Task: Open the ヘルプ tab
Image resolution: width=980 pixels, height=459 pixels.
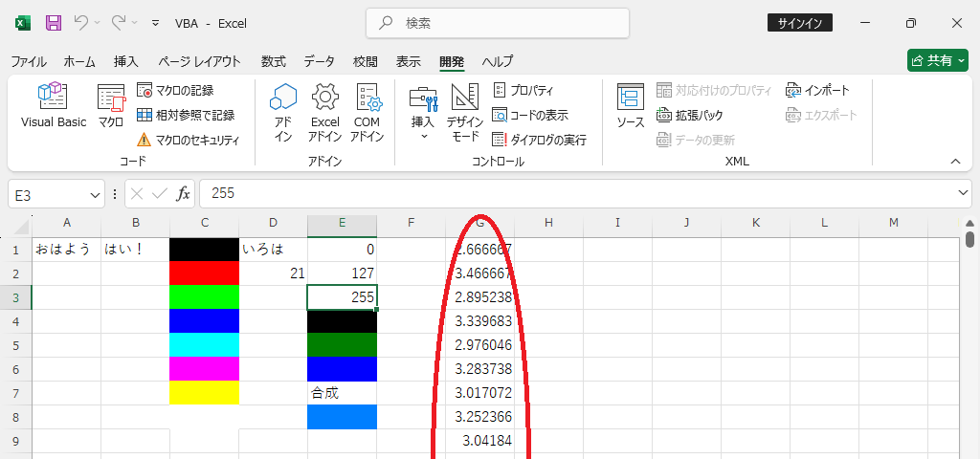Action: 498,61
